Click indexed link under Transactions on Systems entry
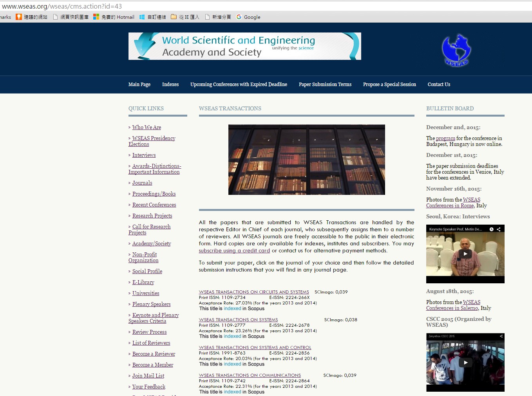Screen dimensions: 532x396 click(x=232, y=337)
